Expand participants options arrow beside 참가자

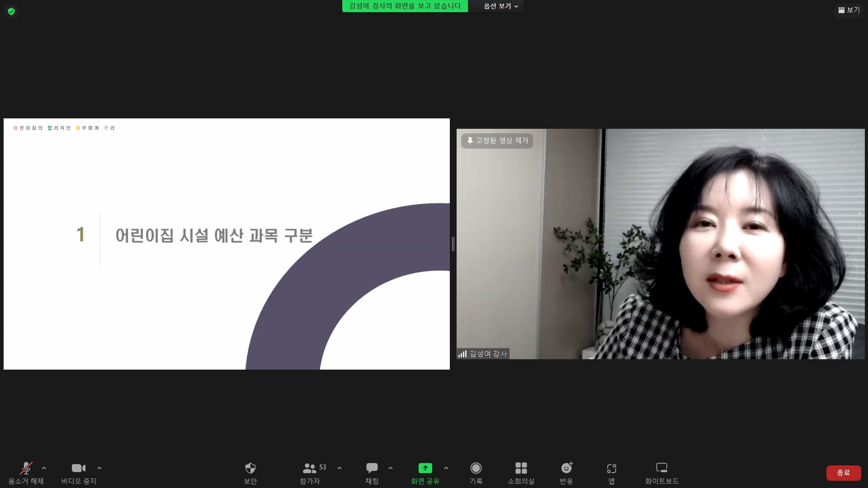(x=340, y=468)
